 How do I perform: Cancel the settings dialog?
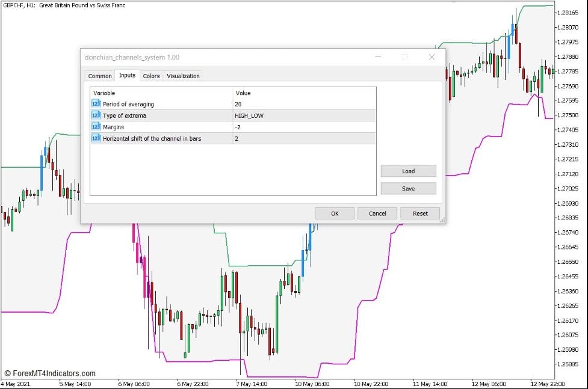coord(377,213)
